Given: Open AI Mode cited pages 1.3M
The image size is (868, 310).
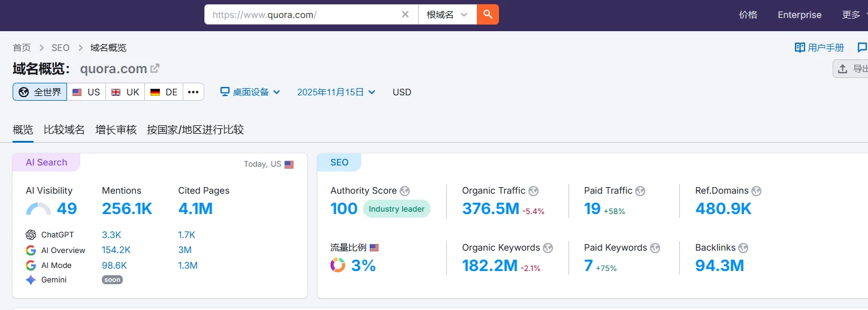Looking at the screenshot, I should point(187,265).
